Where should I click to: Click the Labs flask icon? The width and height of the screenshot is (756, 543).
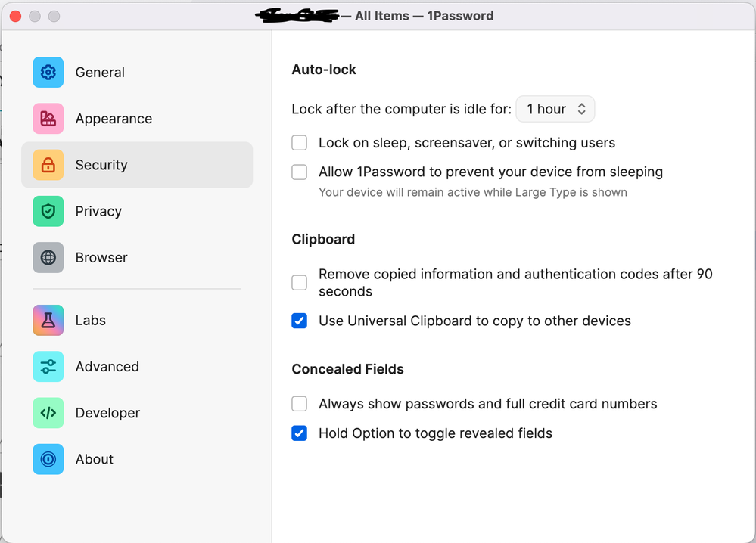pyautogui.click(x=48, y=320)
